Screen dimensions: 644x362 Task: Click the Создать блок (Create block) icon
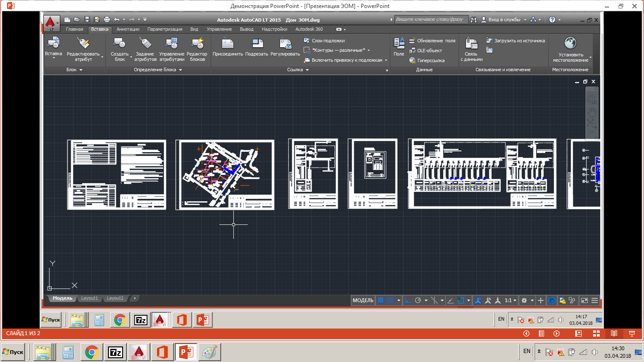click(x=119, y=44)
